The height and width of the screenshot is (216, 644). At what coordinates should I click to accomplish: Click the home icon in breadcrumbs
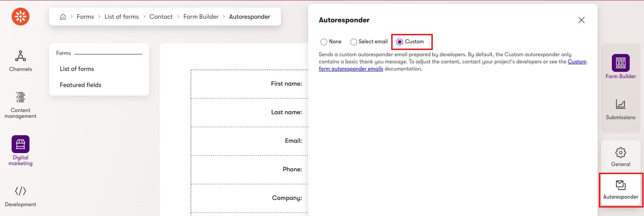pyautogui.click(x=63, y=17)
